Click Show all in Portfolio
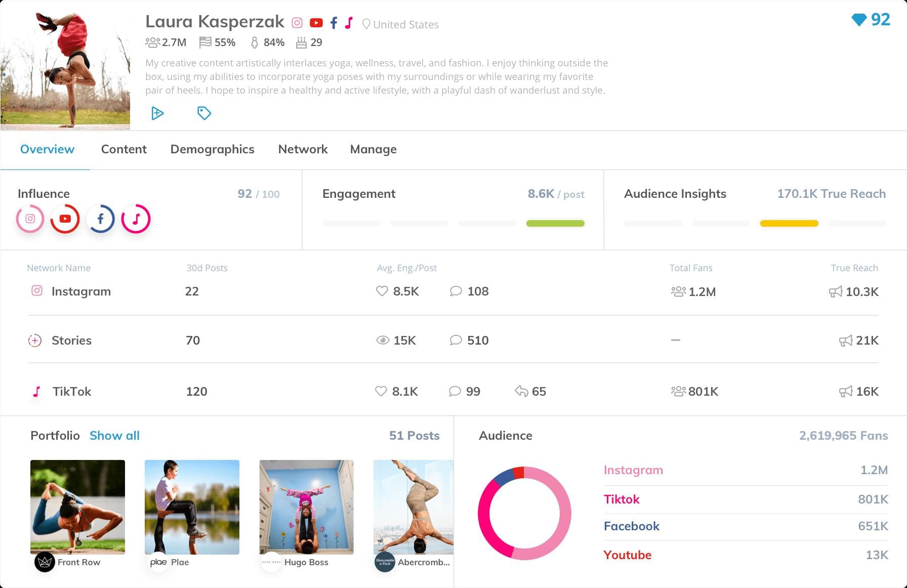The image size is (907, 588). [114, 436]
